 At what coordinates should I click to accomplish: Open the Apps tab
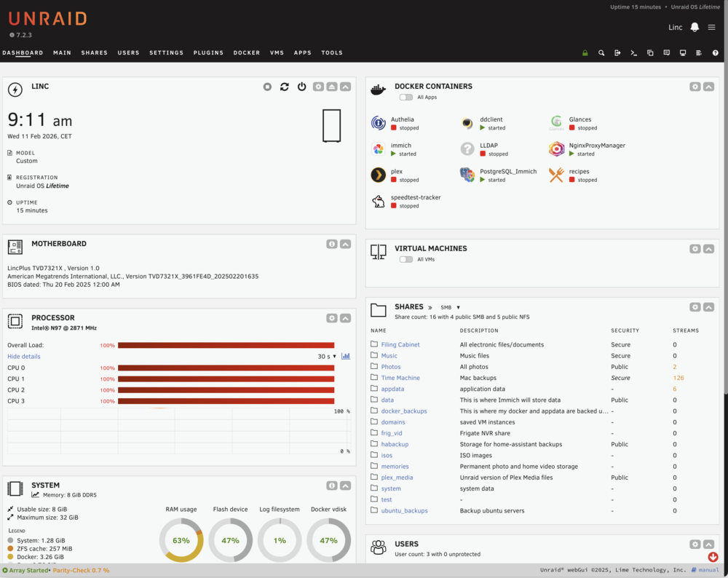303,53
